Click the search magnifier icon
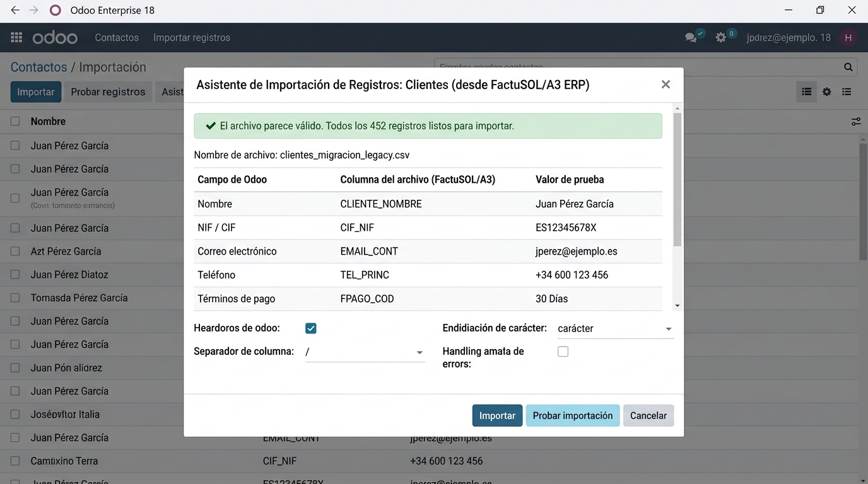This screenshot has height=484, width=868. click(x=848, y=67)
